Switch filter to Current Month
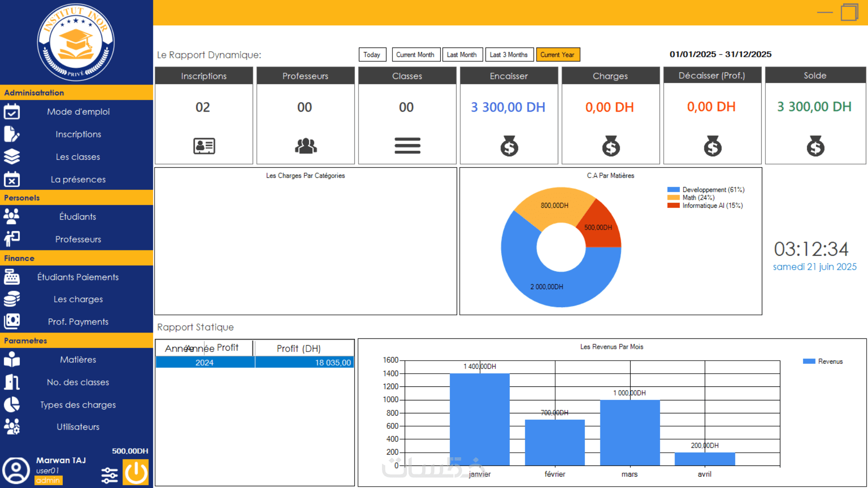868x488 pixels. point(415,55)
